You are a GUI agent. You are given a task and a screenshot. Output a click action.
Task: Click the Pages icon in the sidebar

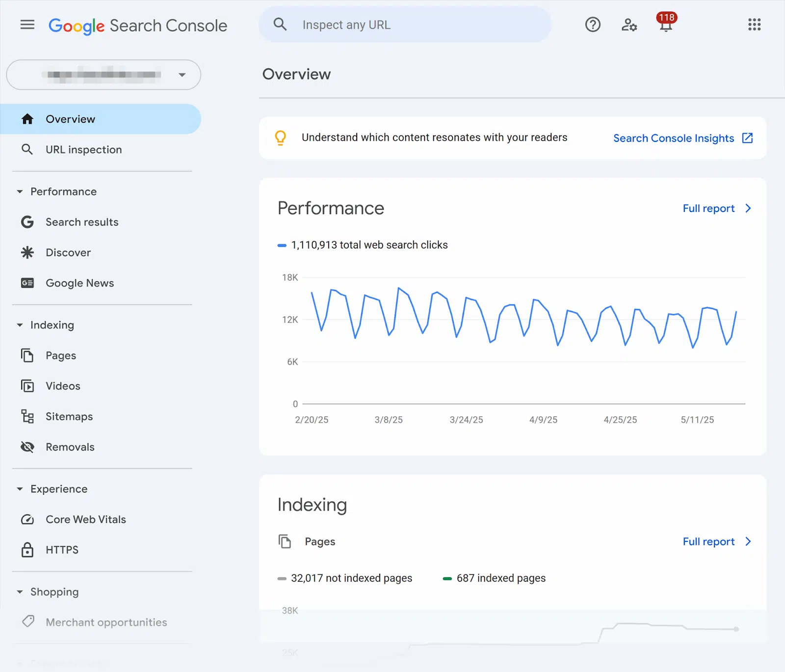click(x=27, y=355)
